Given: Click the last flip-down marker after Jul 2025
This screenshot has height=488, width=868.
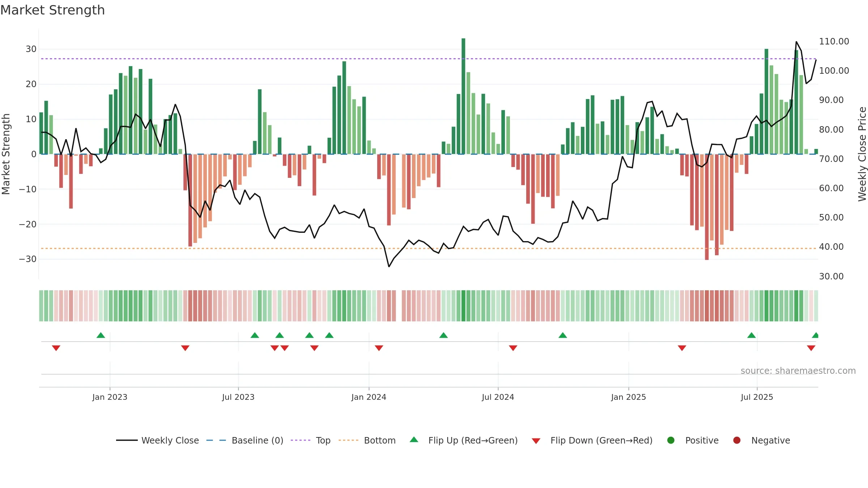Looking at the screenshot, I should point(811,348).
